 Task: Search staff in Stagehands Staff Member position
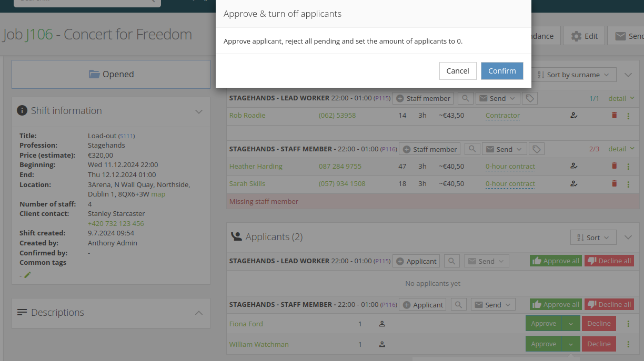tap(472, 149)
